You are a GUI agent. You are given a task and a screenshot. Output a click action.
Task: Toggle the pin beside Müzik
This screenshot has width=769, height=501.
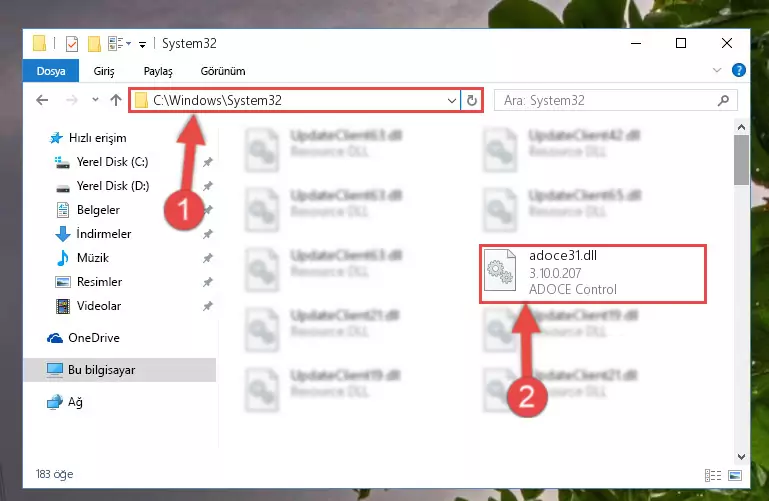(208, 258)
